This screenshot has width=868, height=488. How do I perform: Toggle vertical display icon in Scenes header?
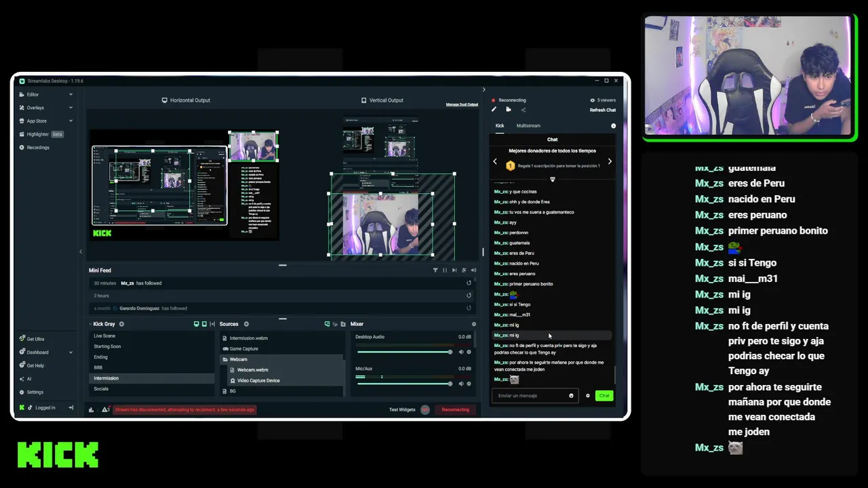pyautogui.click(x=203, y=324)
